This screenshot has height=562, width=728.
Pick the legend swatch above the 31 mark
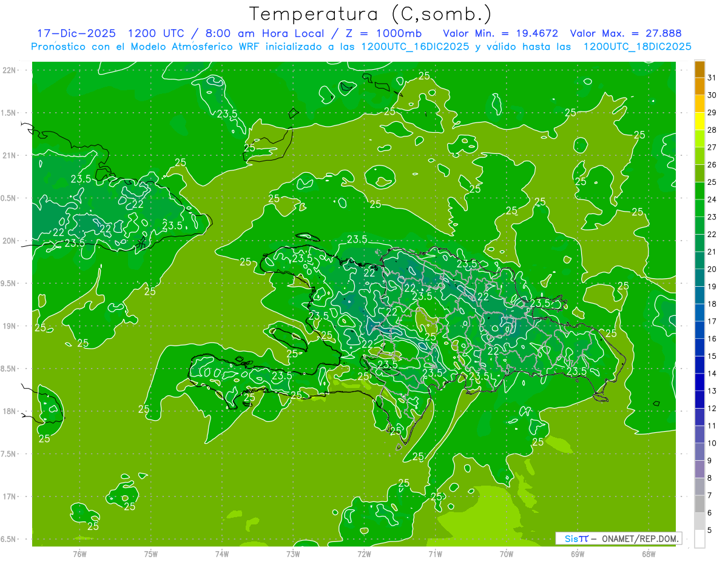coord(700,69)
